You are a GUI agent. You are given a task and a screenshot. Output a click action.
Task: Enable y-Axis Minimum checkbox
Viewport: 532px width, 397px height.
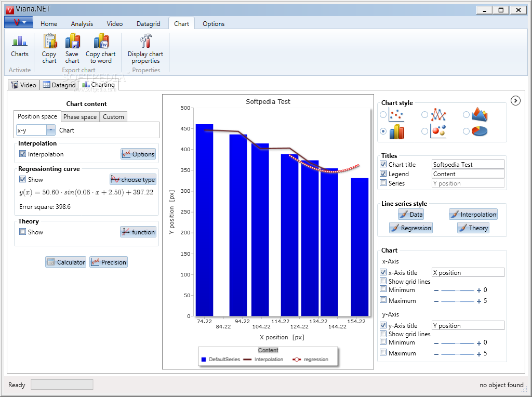[383, 342]
